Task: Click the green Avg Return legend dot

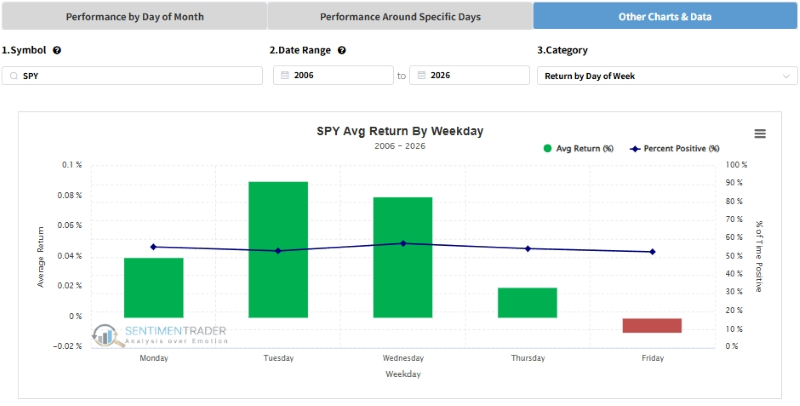Action: pyautogui.click(x=547, y=148)
